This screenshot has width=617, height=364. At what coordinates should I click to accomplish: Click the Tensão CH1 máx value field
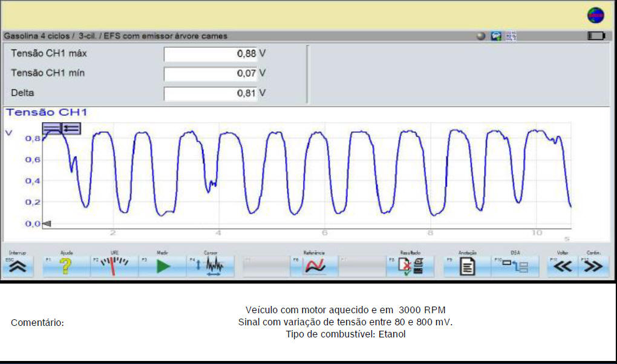click(211, 54)
